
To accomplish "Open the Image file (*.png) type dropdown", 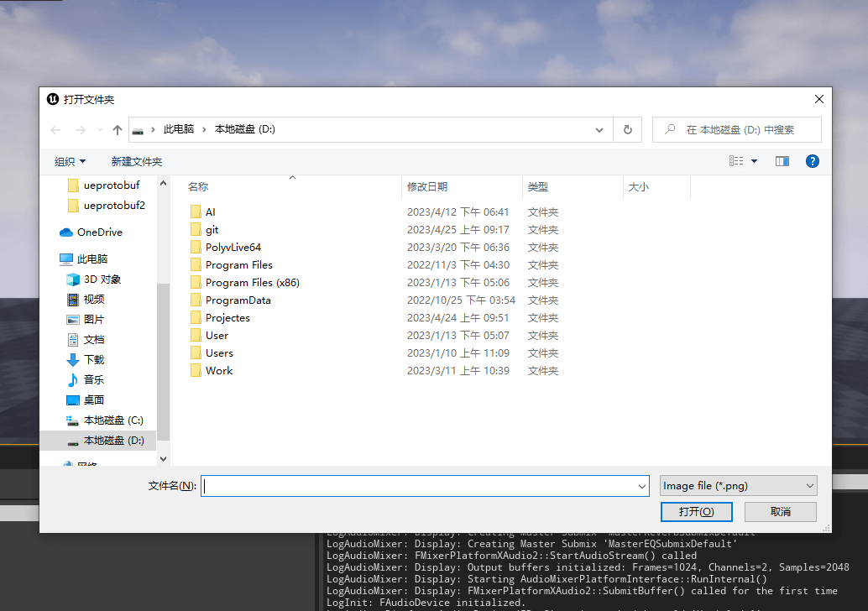I will 738,486.
